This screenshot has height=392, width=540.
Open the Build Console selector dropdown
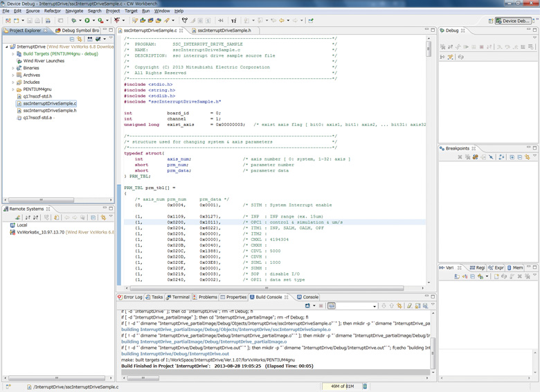click(x=375, y=305)
